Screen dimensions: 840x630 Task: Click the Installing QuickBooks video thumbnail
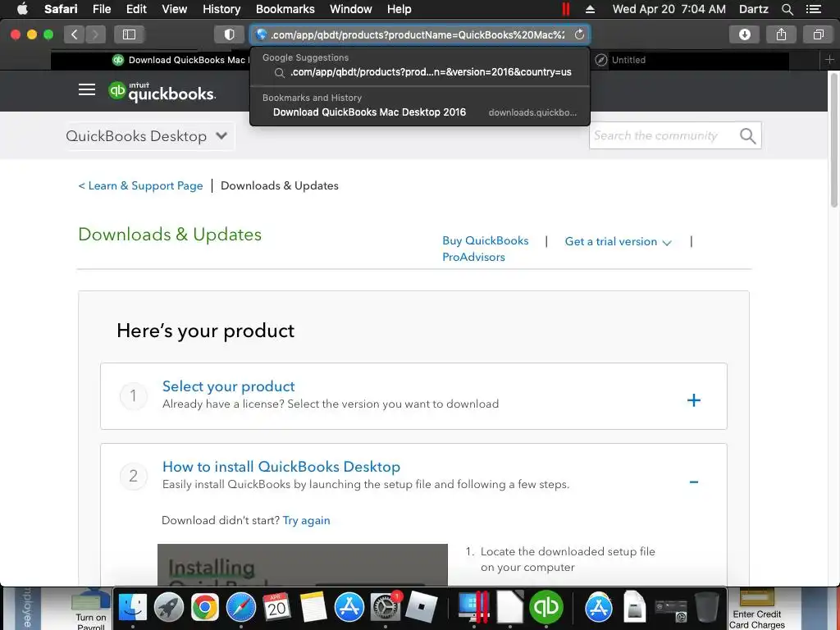(x=302, y=564)
